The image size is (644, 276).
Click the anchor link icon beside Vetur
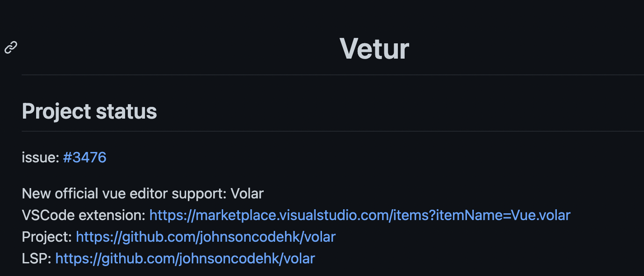pyautogui.click(x=11, y=47)
